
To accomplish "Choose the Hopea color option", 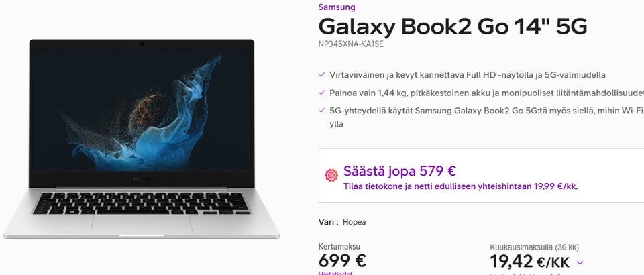I will [x=354, y=222].
